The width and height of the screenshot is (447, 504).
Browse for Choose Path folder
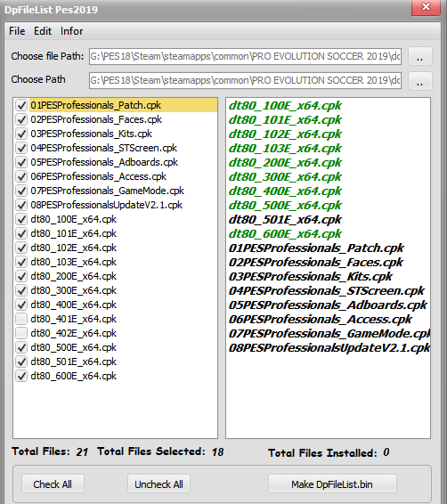pos(419,81)
